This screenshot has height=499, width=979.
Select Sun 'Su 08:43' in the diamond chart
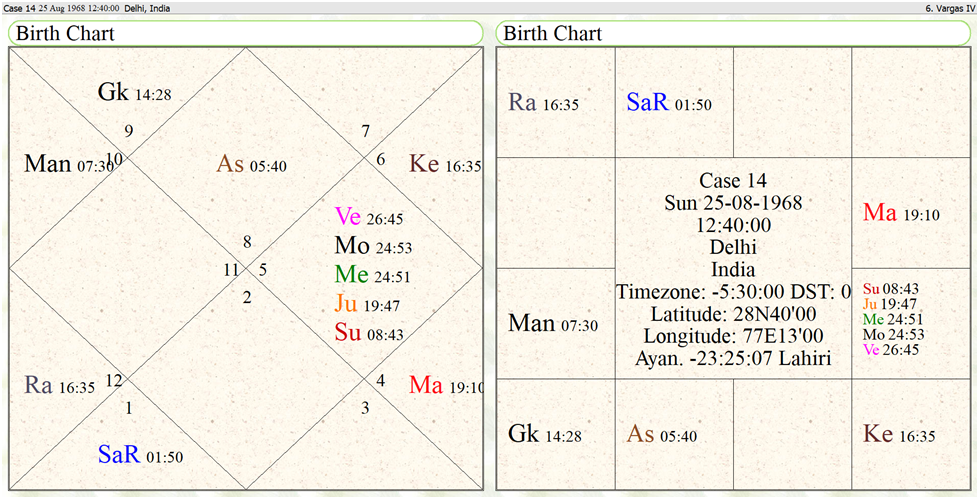(x=369, y=332)
